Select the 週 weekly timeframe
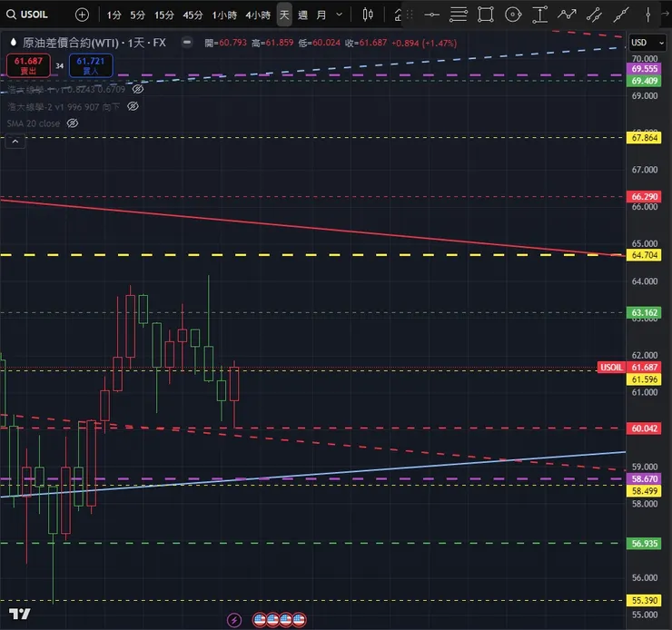 [x=302, y=15]
